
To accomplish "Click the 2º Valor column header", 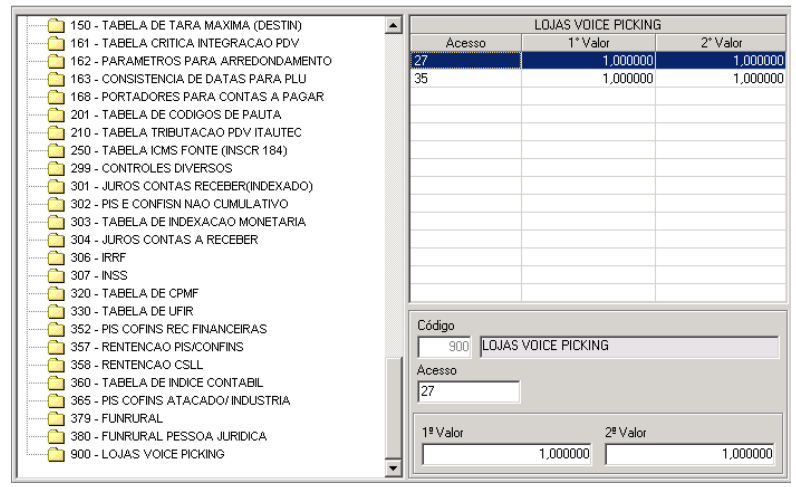I will [721, 43].
